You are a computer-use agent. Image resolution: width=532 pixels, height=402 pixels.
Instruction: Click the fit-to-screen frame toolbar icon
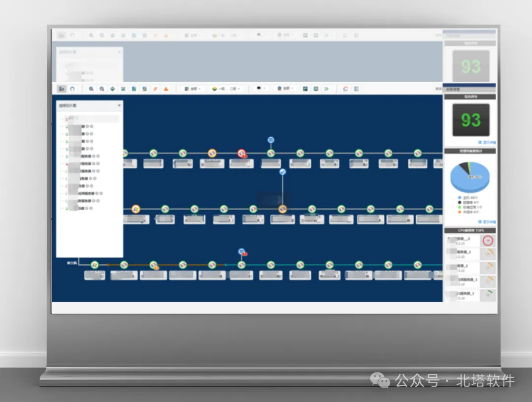(x=123, y=89)
